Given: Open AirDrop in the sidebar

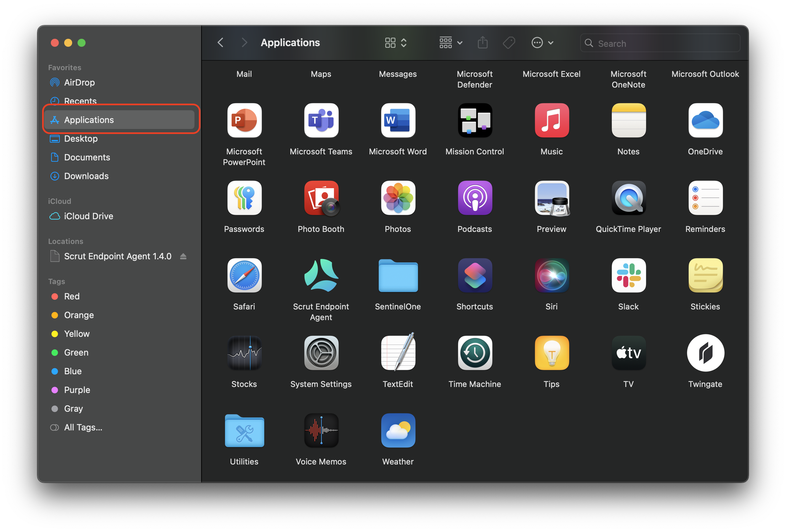Looking at the screenshot, I should point(119,83).
